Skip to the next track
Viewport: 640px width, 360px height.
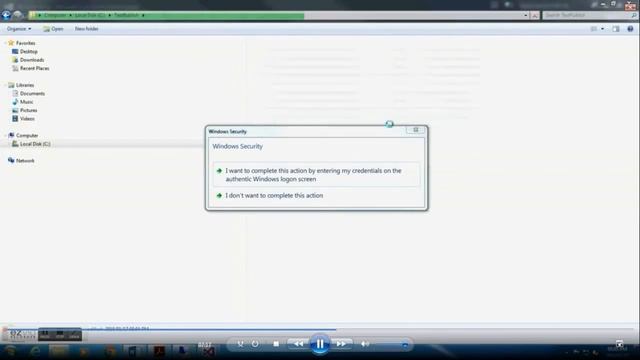(x=341, y=344)
